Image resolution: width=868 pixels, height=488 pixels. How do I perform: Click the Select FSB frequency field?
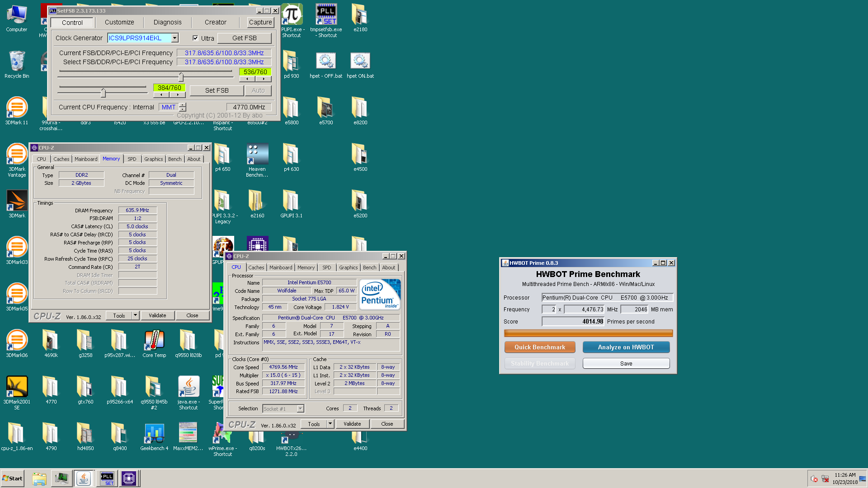(x=224, y=62)
